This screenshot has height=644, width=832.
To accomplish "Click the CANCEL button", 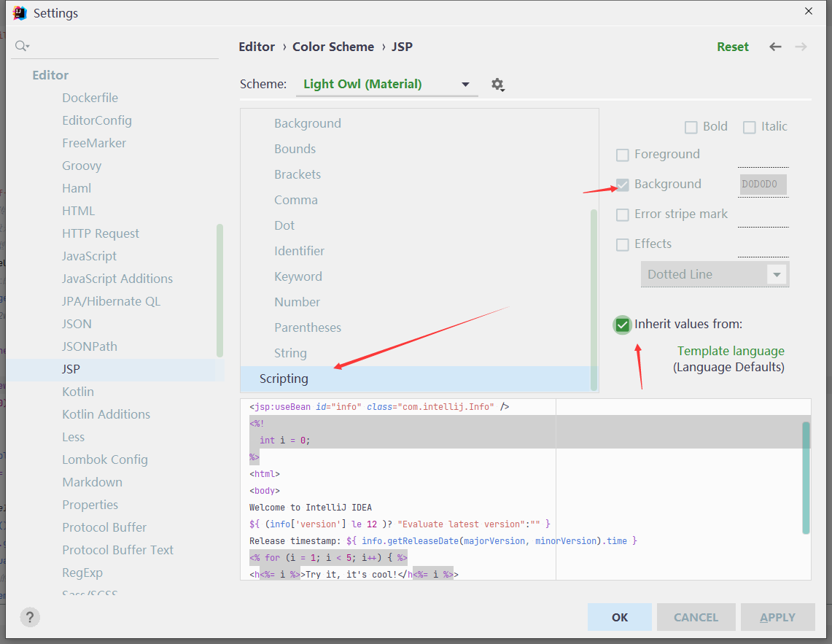I will coord(696,617).
